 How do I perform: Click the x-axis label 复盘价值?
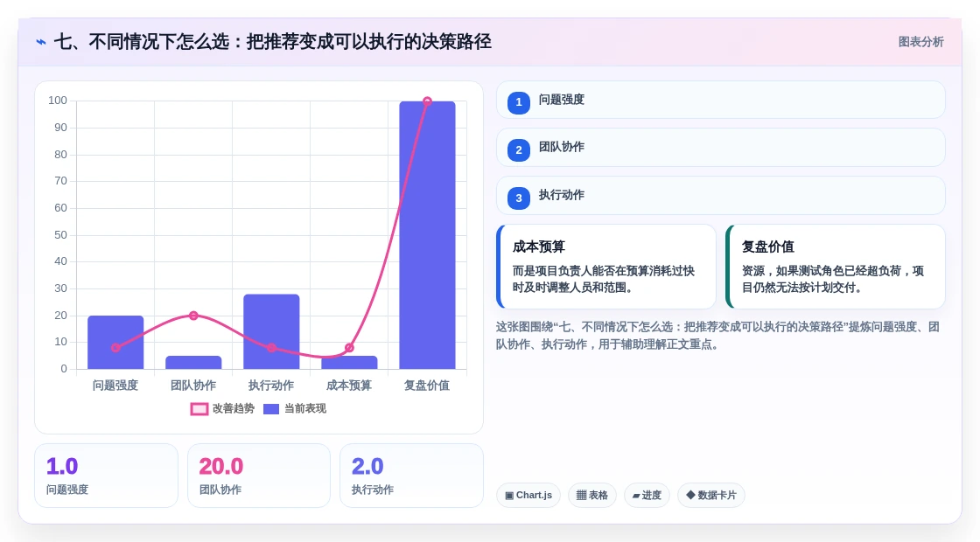428,386
